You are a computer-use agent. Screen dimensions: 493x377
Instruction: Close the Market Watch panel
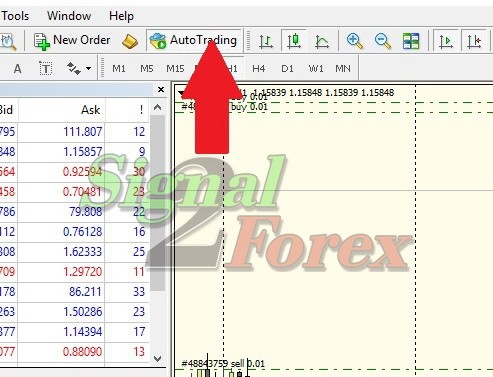[161, 89]
